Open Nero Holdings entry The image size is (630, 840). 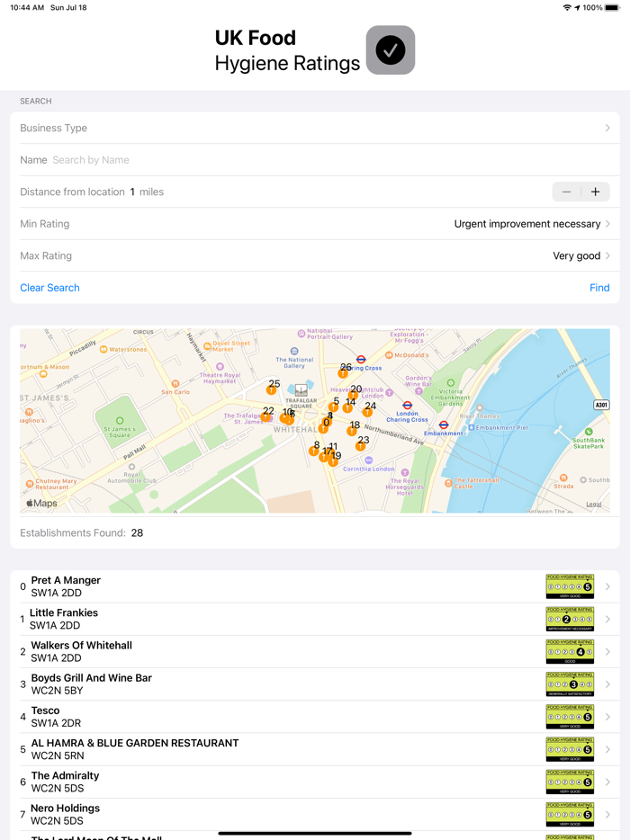pyautogui.click(x=315, y=815)
